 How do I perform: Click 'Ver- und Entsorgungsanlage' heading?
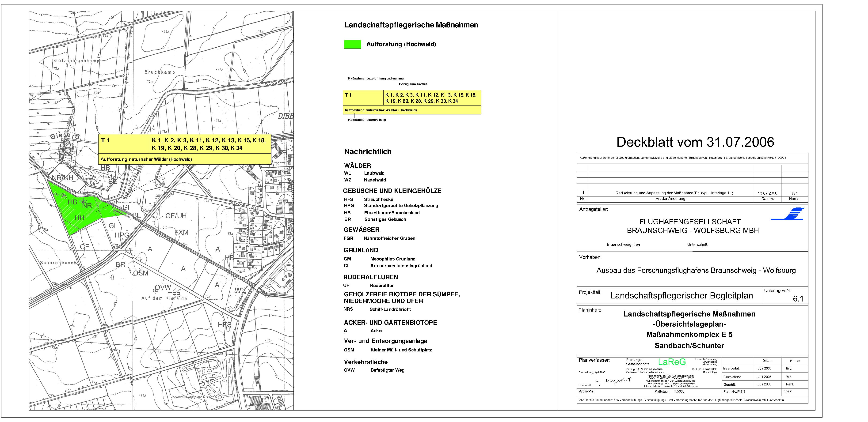tap(385, 341)
